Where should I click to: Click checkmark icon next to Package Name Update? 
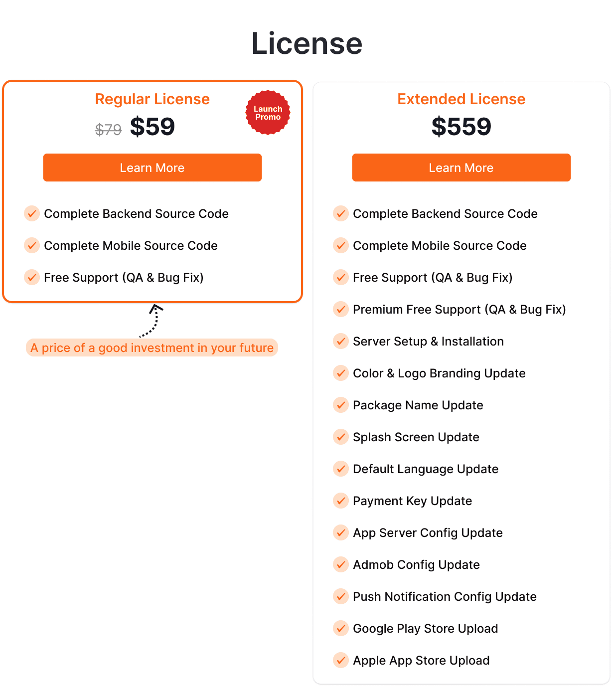click(341, 405)
